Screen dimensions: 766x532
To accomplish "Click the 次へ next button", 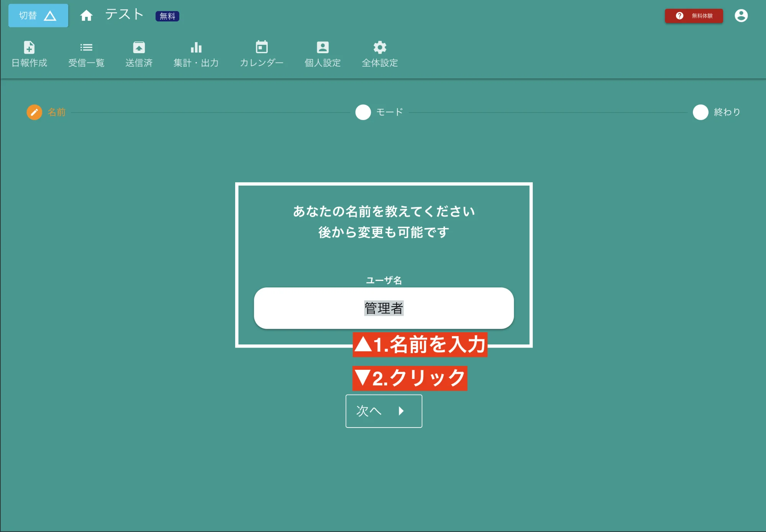I will point(383,411).
